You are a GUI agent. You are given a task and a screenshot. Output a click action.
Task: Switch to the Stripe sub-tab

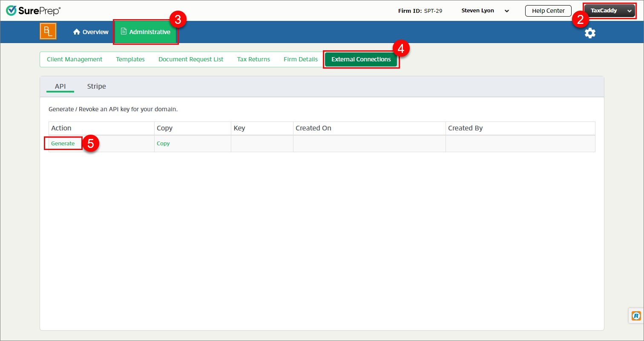(x=97, y=86)
